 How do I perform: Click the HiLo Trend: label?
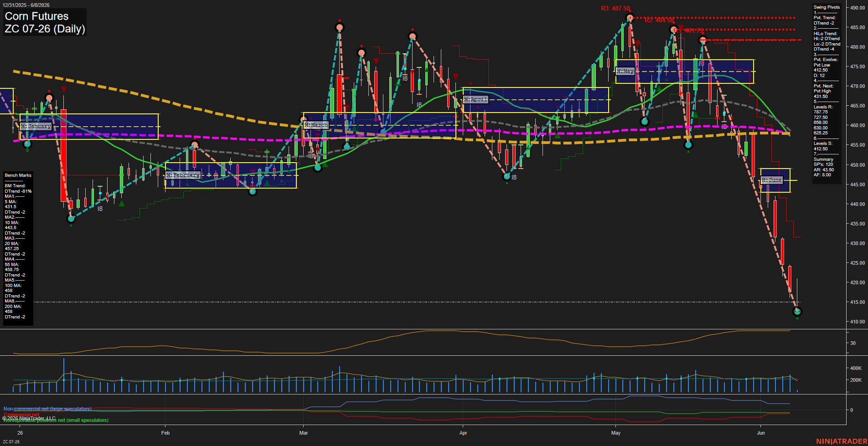click(825, 34)
